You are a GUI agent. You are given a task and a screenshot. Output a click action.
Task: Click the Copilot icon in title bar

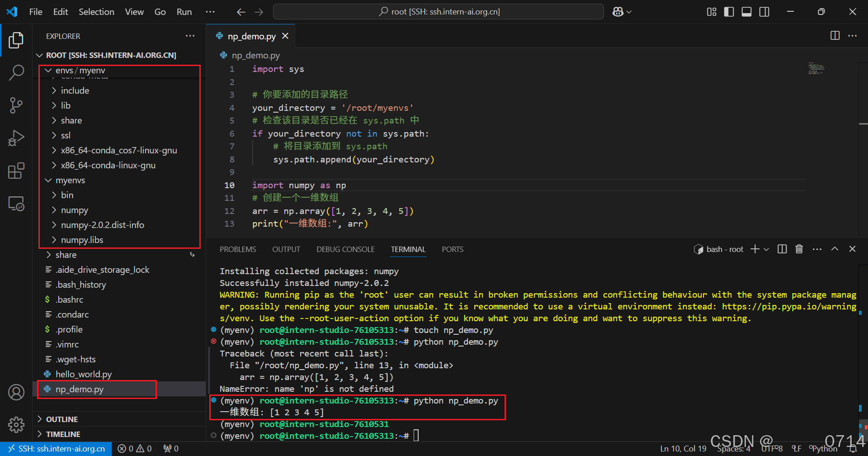[x=618, y=12]
